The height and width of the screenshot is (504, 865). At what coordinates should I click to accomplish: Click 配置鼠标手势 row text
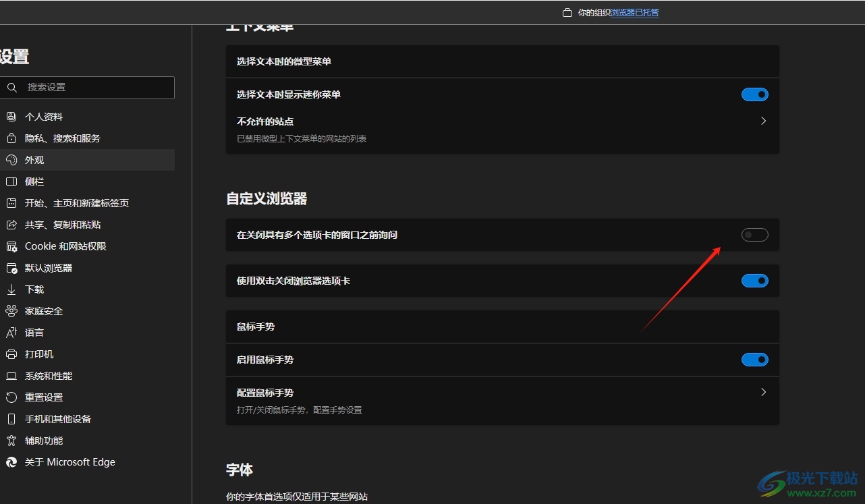[265, 393]
